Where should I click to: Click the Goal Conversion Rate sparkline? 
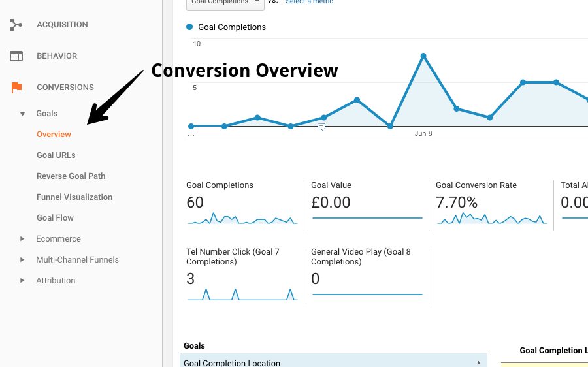(491, 219)
